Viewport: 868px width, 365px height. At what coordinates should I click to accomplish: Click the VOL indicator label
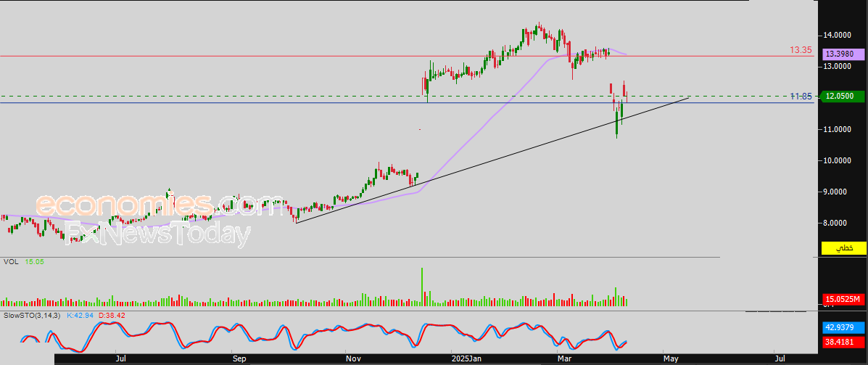[11, 261]
